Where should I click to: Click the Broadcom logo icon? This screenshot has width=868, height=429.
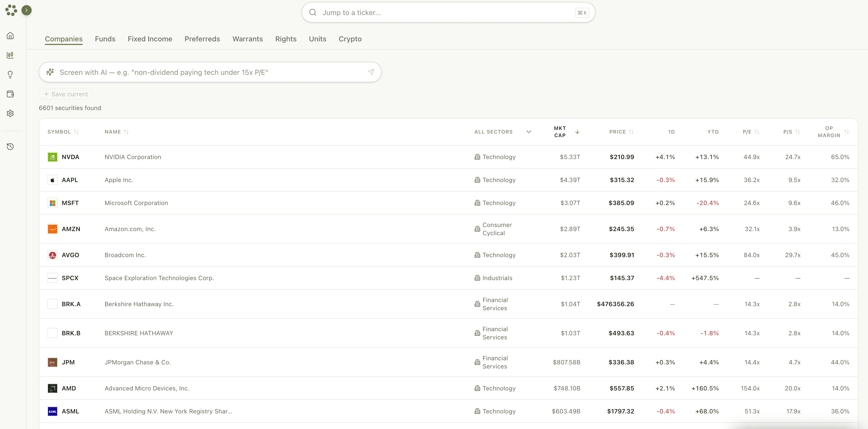[52, 255]
